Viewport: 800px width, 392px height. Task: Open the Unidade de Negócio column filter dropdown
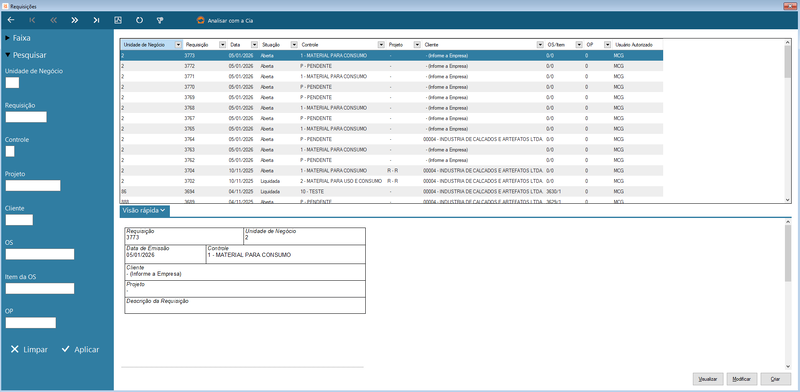coord(178,44)
